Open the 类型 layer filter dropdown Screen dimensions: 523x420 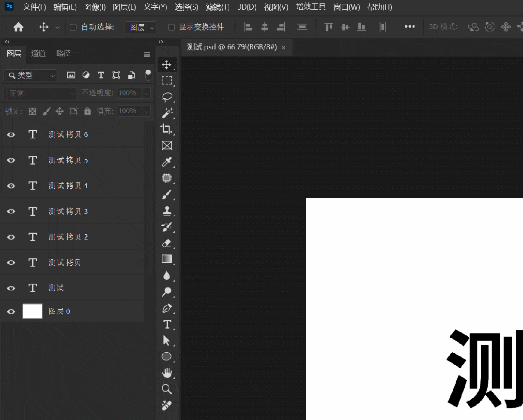click(31, 75)
